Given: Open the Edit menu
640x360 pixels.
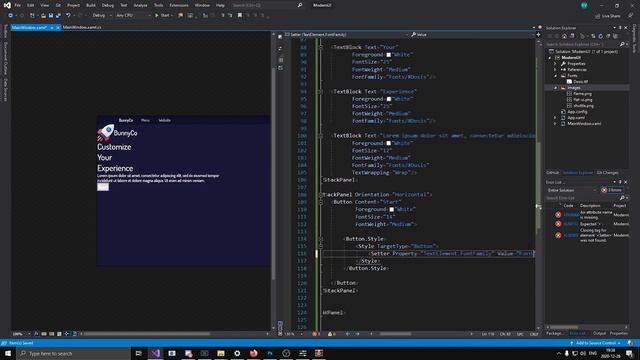Looking at the screenshot, I should point(31,5).
